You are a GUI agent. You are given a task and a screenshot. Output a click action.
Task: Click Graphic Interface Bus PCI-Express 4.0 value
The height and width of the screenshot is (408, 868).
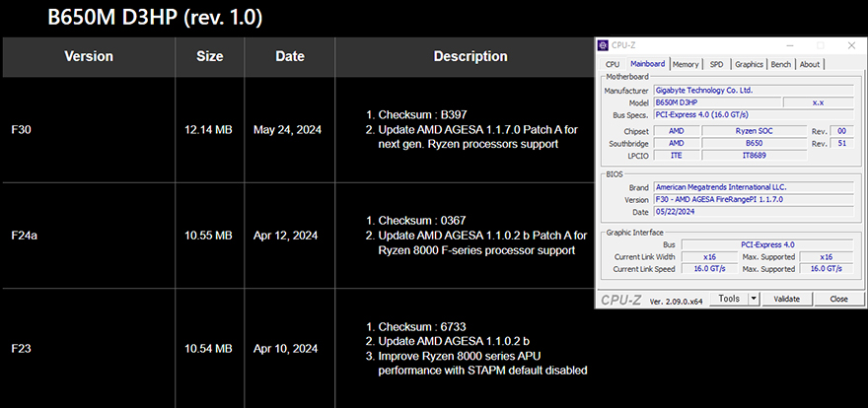(x=767, y=244)
